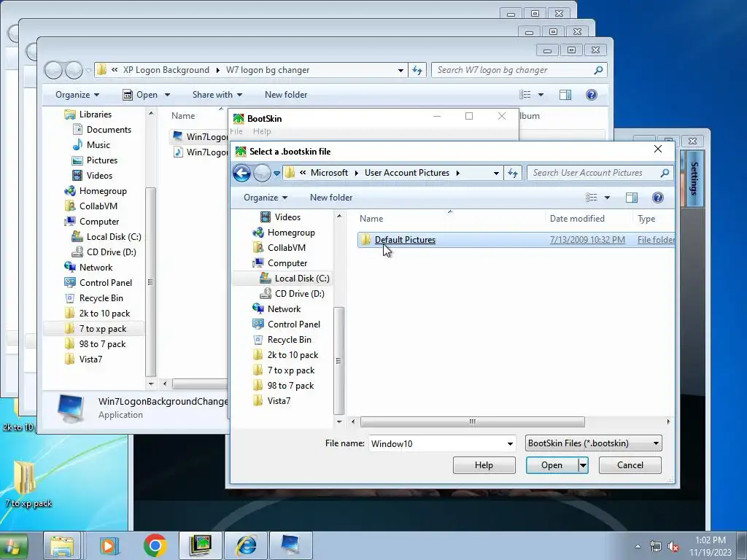Sort dialog list by Name column
Viewport: 747px width, 560px height.
pyautogui.click(x=371, y=219)
